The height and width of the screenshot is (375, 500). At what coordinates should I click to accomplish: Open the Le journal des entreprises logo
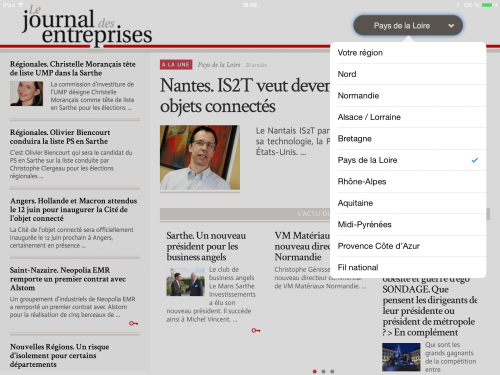87,25
